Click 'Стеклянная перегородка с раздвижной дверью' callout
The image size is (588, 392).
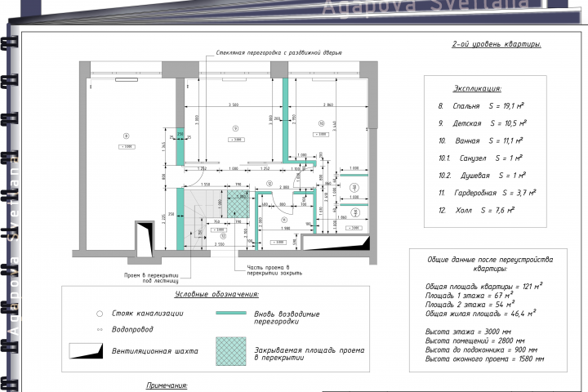[279, 53]
